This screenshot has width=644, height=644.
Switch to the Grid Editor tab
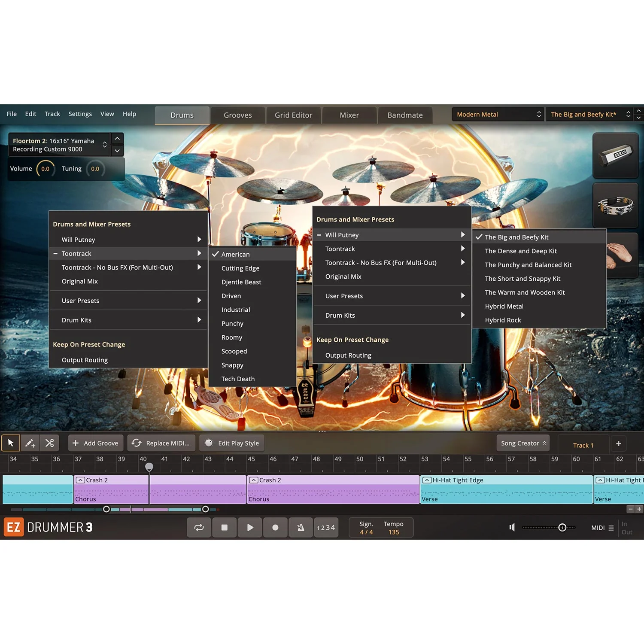[x=294, y=115]
